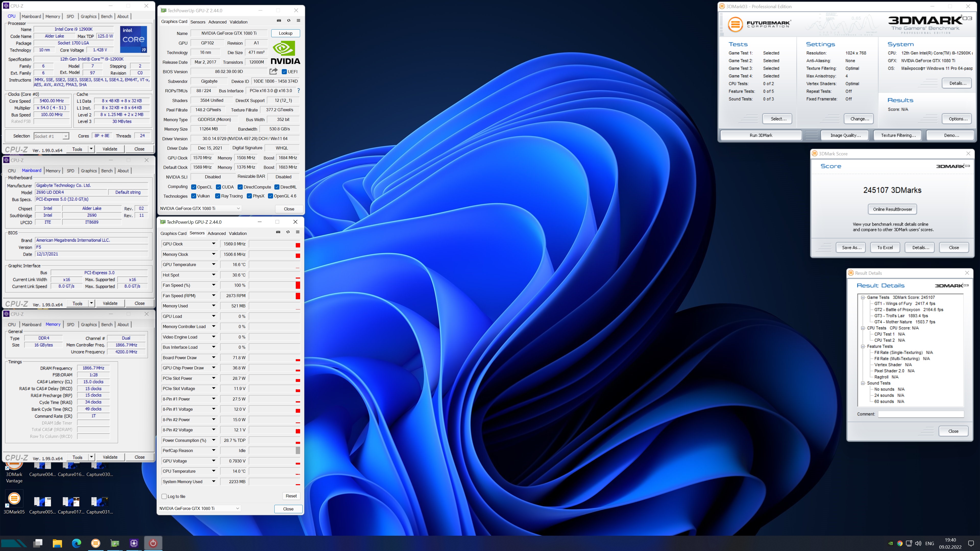Click Memory Used sensor graph bar

tap(274, 306)
